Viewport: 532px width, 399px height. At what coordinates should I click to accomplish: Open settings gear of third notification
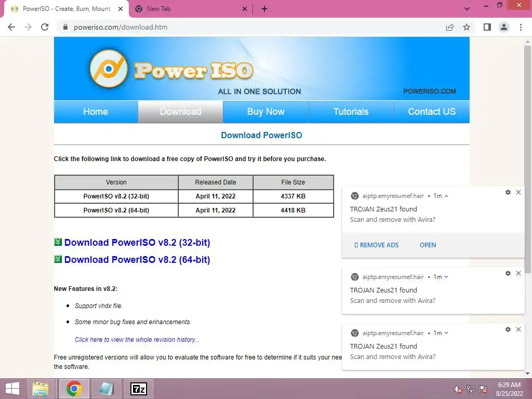(508, 329)
